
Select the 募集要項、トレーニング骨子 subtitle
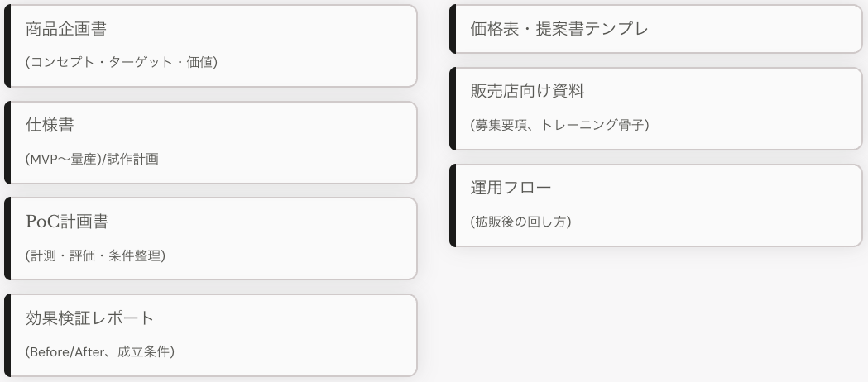[559, 125]
